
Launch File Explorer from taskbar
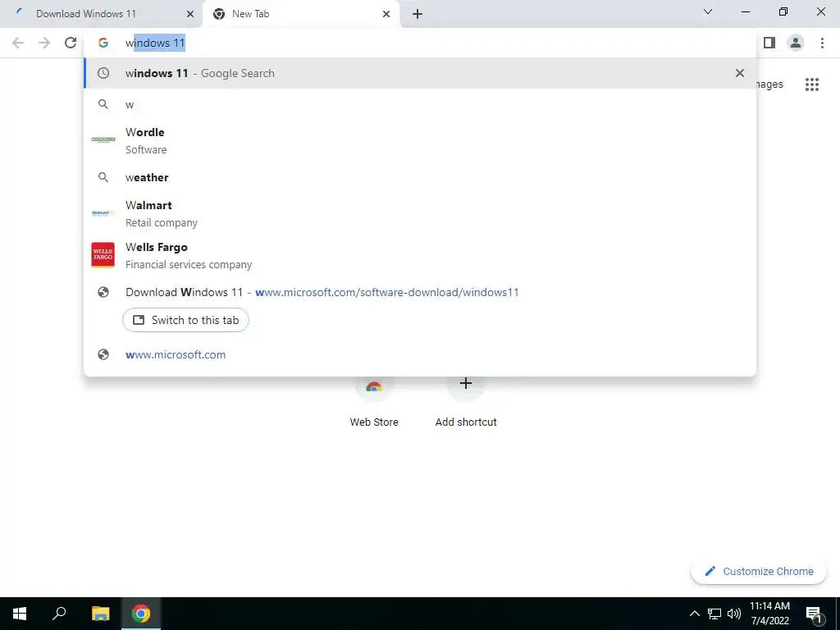[100, 614]
